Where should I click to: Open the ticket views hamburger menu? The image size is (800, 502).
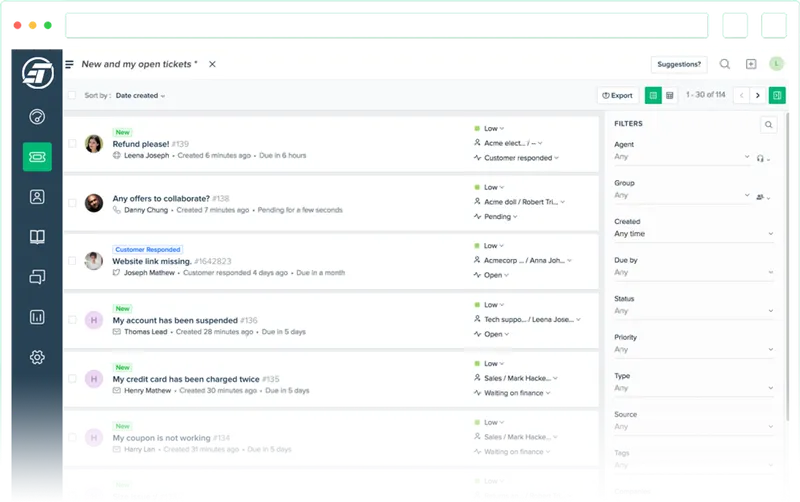point(69,64)
